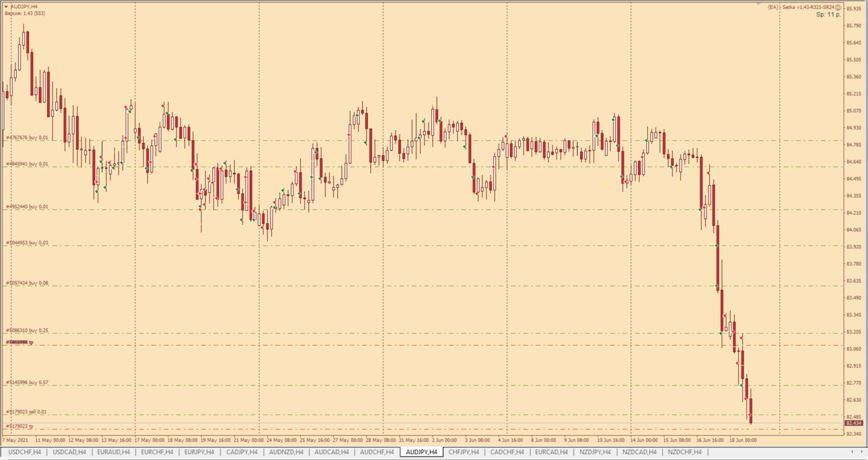The height and width of the screenshot is (460, 868).
Task: Click the 14 Jun 00:00 time axis label
Action: point(644,440)
